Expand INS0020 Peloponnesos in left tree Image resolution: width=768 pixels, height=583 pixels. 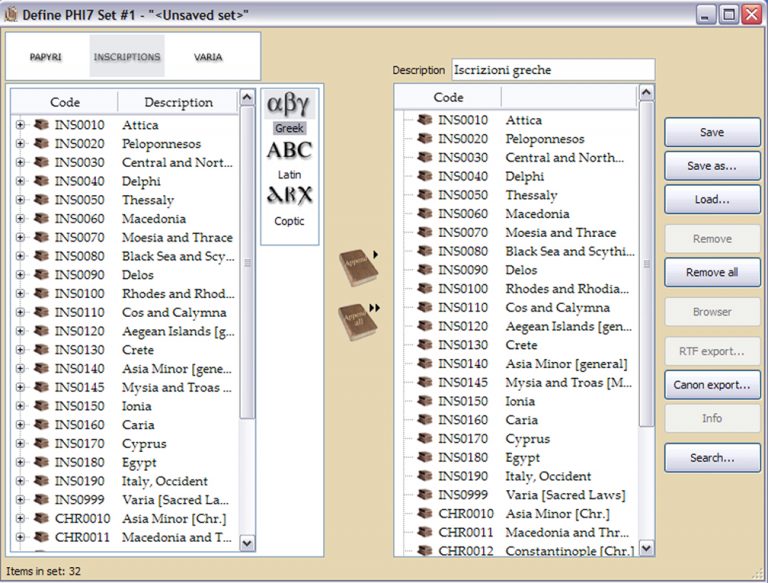coord(20,144)
